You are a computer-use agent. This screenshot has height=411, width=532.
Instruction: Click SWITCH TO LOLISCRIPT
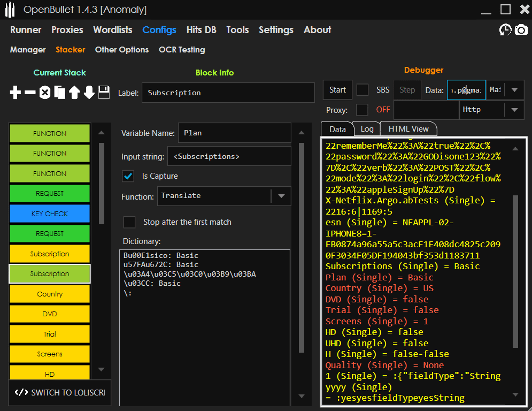(59, 393)
